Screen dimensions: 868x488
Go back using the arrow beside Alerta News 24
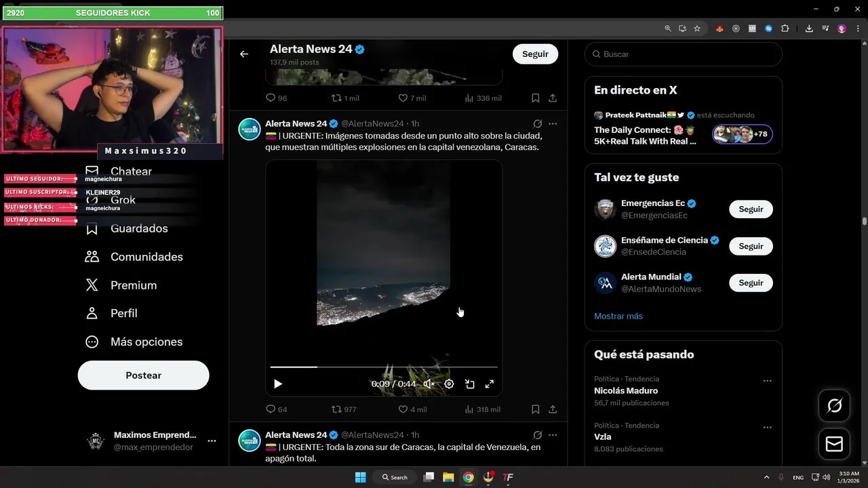244,54
